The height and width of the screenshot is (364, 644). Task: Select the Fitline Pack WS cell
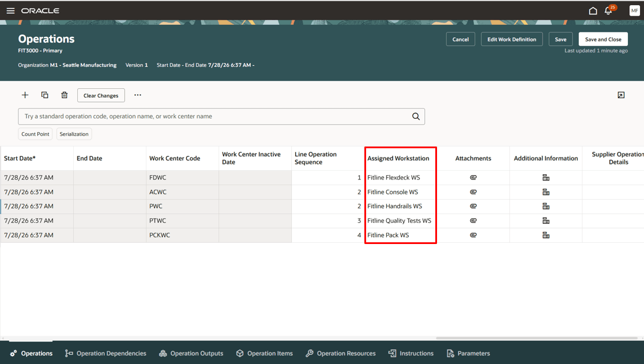tap(401, 235)
